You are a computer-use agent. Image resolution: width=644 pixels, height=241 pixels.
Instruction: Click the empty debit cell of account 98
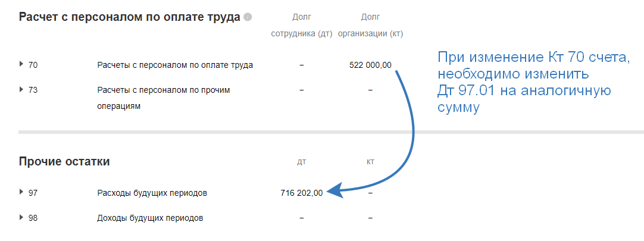point(301,218)
